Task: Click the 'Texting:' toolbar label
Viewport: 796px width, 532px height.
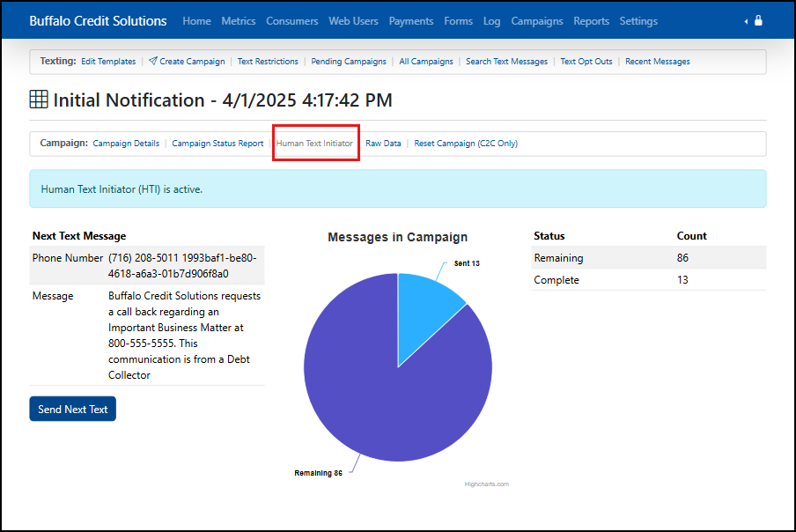Action: click(x=58, y=61)
